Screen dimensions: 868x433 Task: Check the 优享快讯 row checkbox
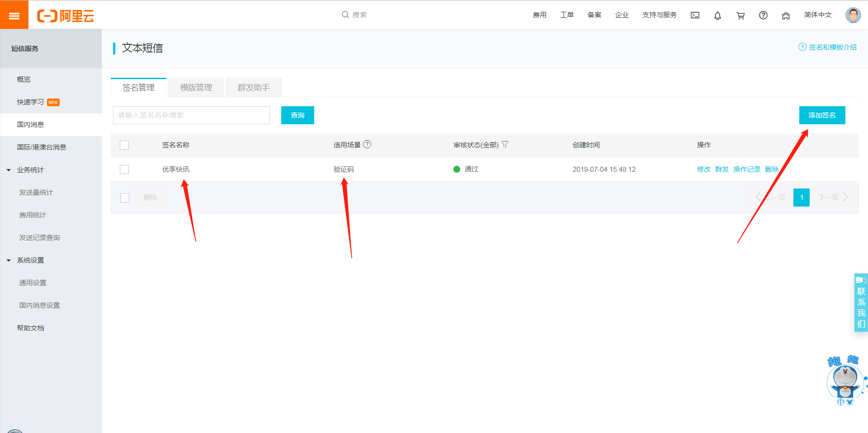click(x=124, y=169)
